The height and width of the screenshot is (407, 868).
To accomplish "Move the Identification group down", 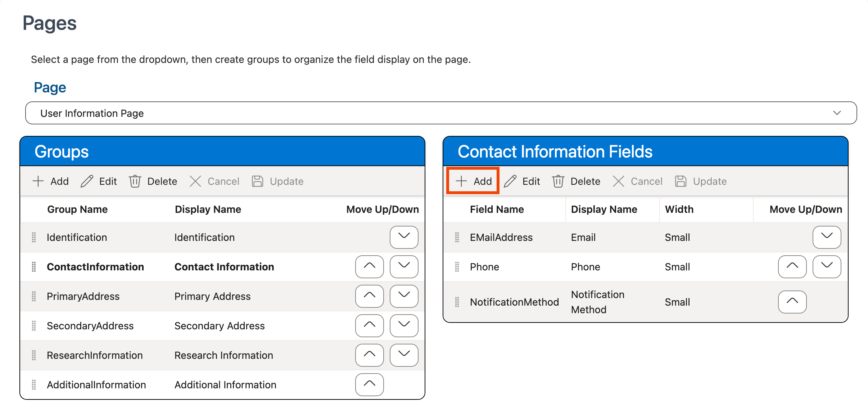I will (404, 237).
